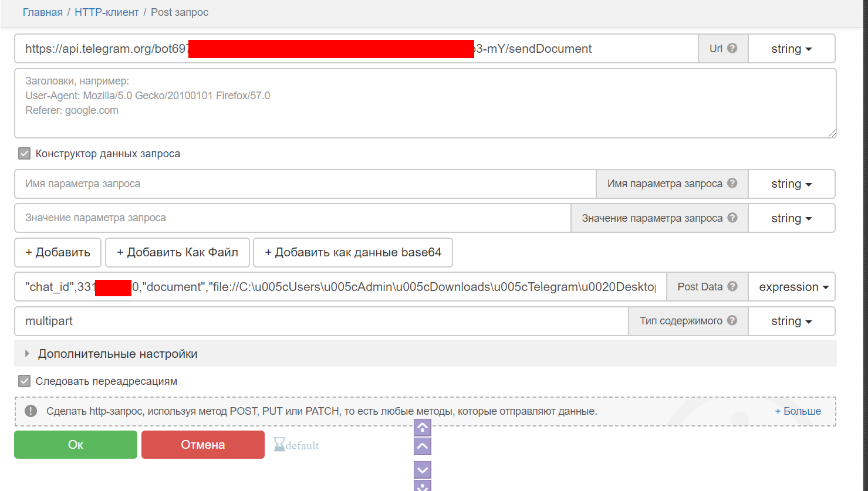This screenshot has height=491, width=868.
Task: Open the Url type string dropdown
Action: 791,49
